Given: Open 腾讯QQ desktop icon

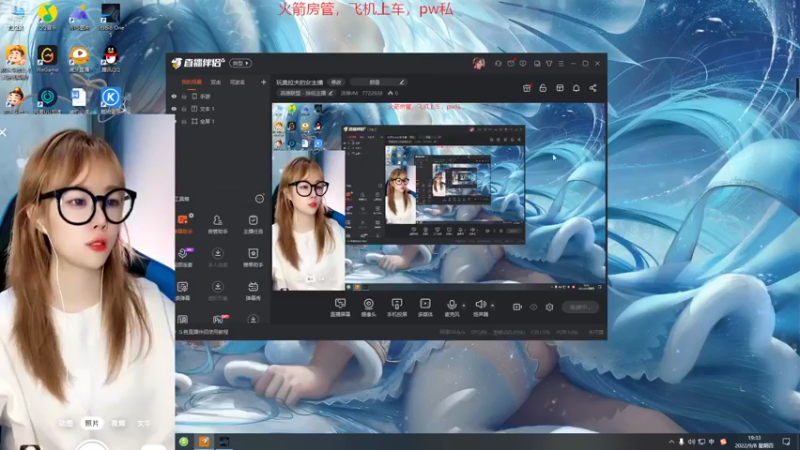Looking at the screenshot, I should click(111, 58).
